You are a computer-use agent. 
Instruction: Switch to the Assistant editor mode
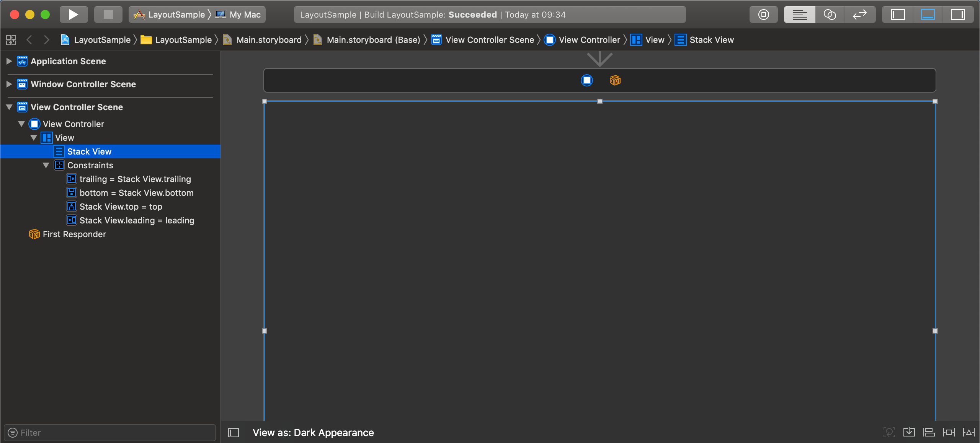[829, 14]
